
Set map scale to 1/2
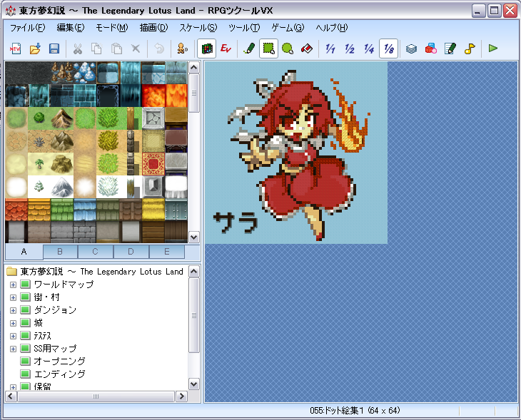350,48
